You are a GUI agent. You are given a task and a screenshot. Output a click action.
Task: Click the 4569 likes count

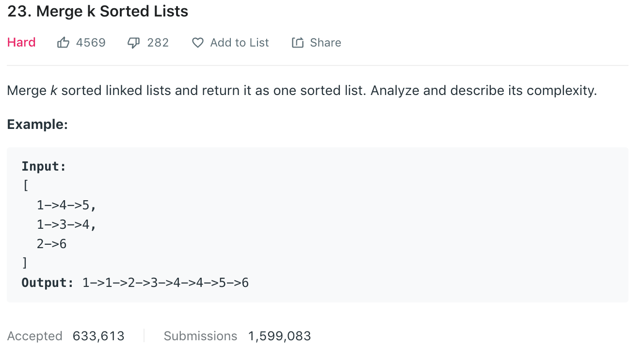tap(91, 43)
